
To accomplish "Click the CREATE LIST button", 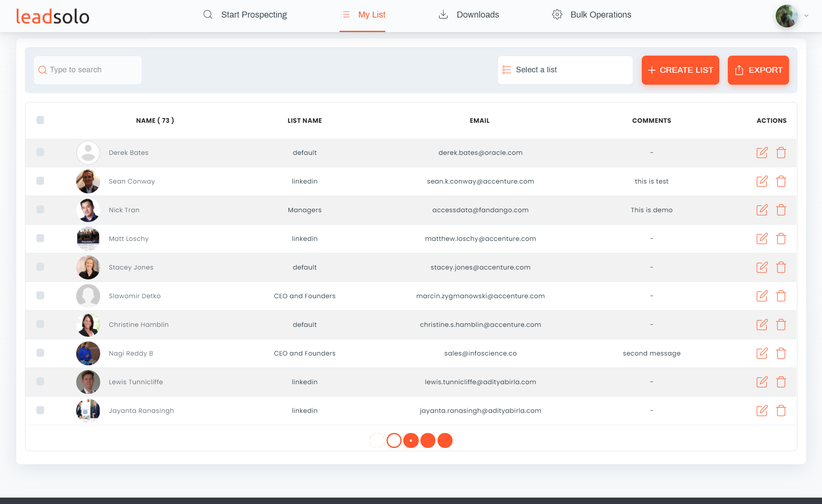I will 680,70.
